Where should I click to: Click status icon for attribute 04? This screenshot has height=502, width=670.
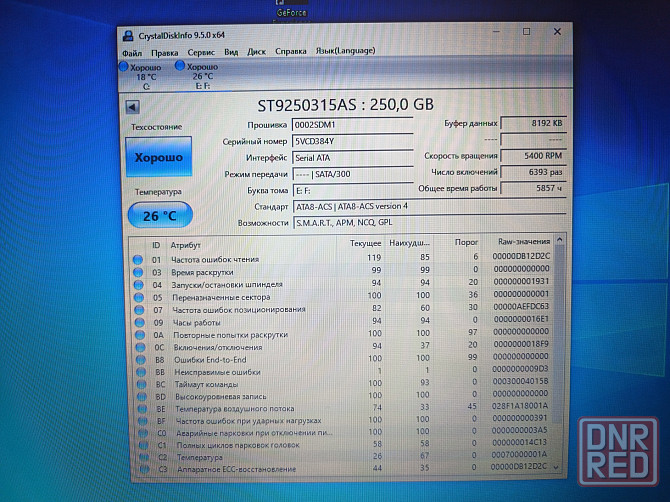138,285
